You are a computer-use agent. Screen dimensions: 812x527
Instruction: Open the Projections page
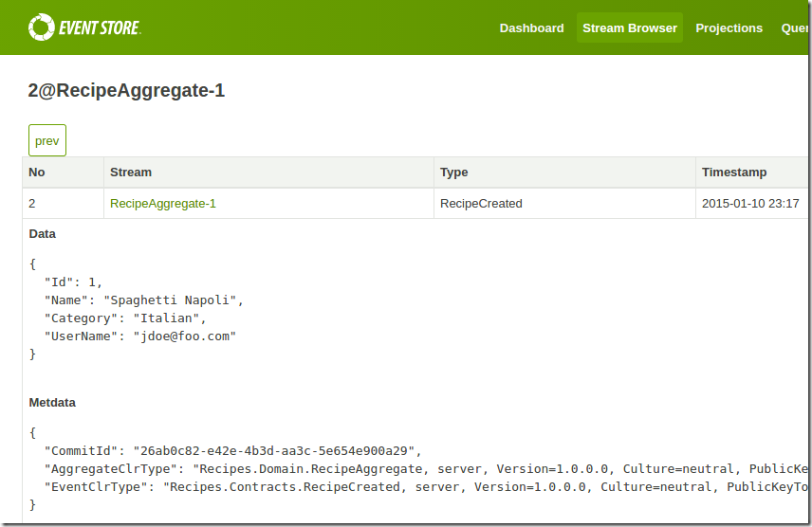(729, 27)
